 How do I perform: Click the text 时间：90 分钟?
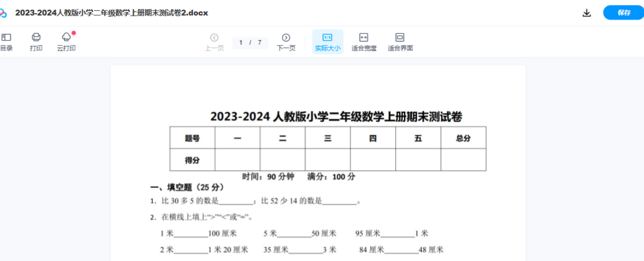(268, 177)
